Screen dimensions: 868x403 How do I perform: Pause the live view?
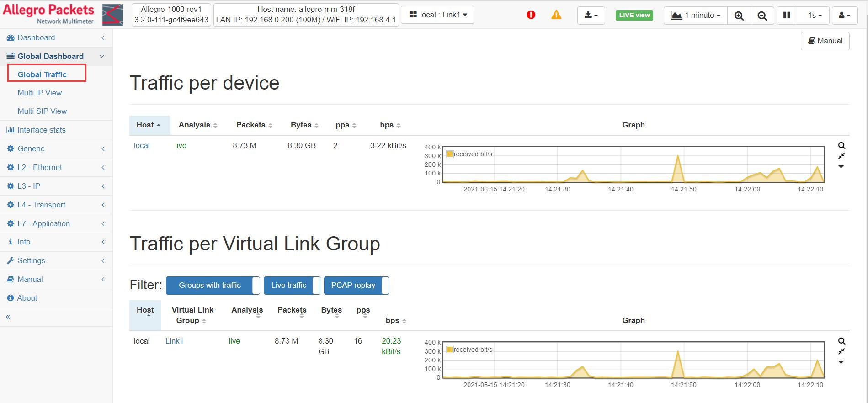point(786,15)
